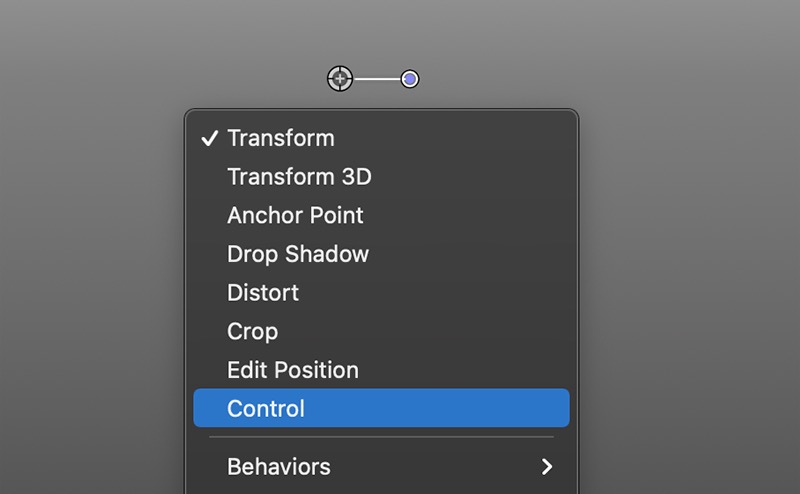Activate the Edit Position option
Image resolution: width=800 pixels, height=494 pixels.
click(293, 370)
